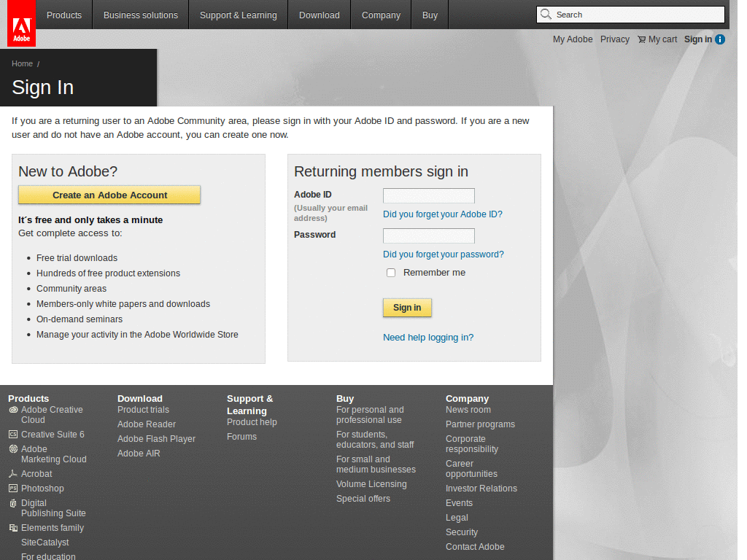Screen dimensions: 747x560
Task: Open the Support & Learning menu
Action: [x=239, y=15]
